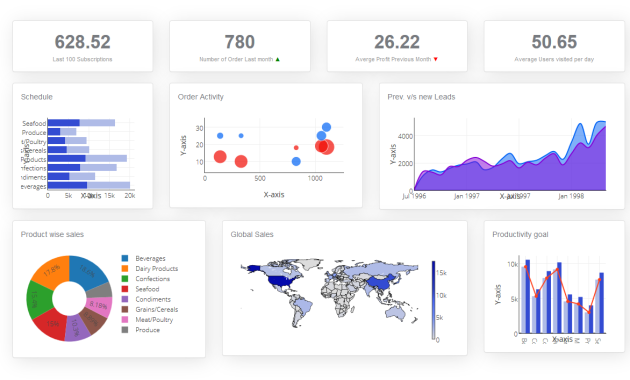630x380 pixels.
Task: Click the Jan 1998 axis label
Action: 571,196
